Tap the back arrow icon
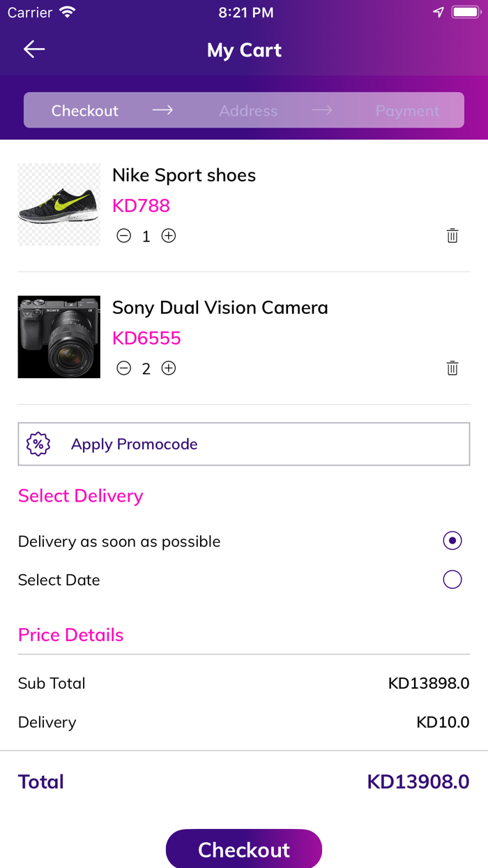Screen dimensions: 488x868 click(34, 49)
